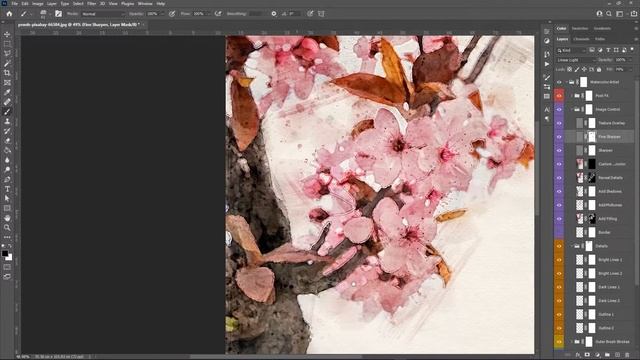Hide the Border layer

tap(559, 233)
